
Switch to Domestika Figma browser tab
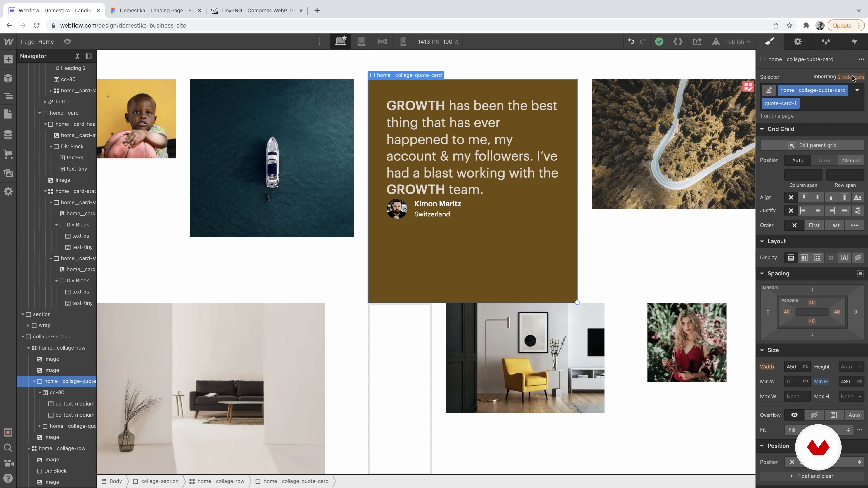(156, 10)
